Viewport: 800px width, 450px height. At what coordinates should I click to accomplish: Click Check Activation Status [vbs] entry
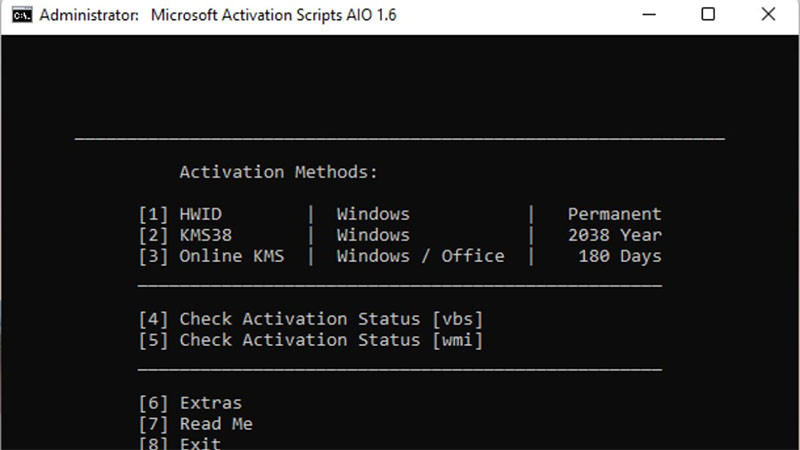click(x=311, y=319)
